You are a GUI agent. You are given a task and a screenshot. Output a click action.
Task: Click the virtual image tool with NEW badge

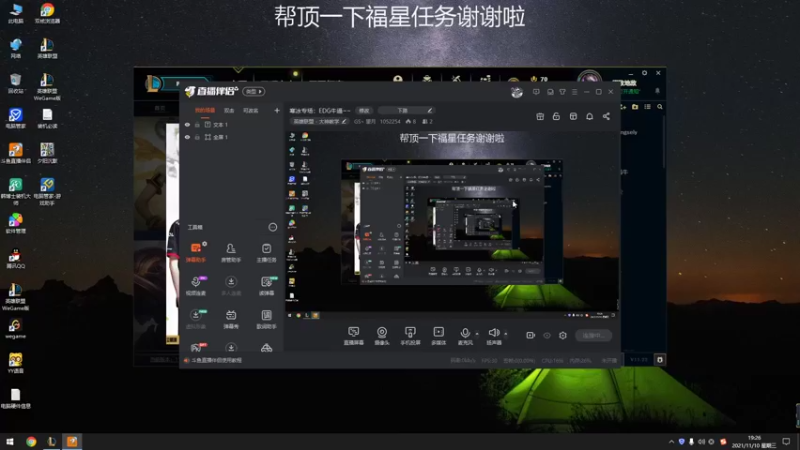[196, 319]
